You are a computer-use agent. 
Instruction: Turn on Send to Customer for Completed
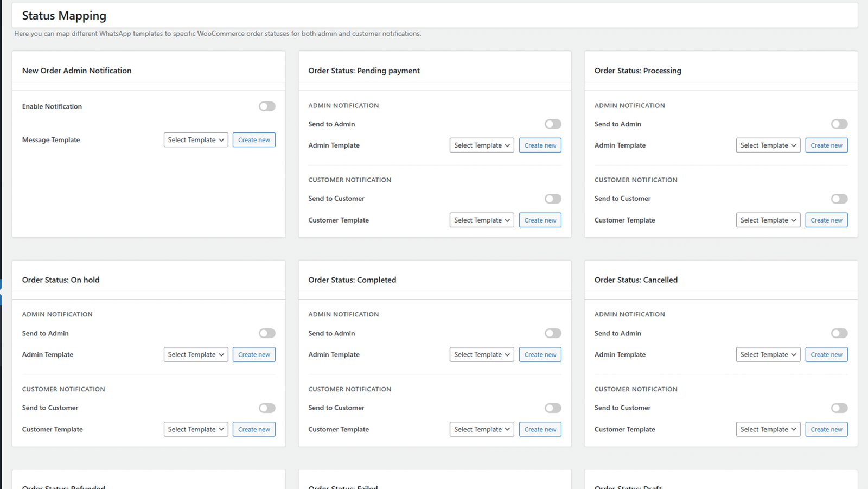coord(553,408)
